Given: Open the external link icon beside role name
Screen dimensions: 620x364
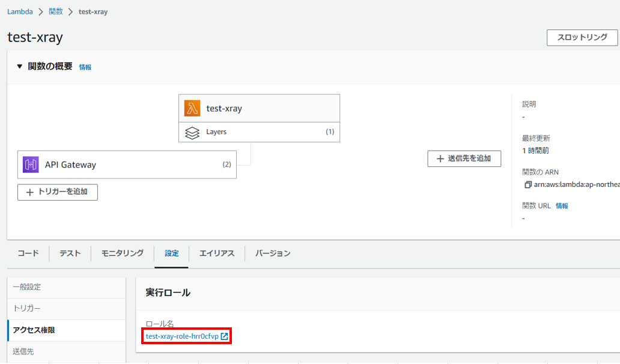Looking at the screenshot, I should (x=224, y=336).
